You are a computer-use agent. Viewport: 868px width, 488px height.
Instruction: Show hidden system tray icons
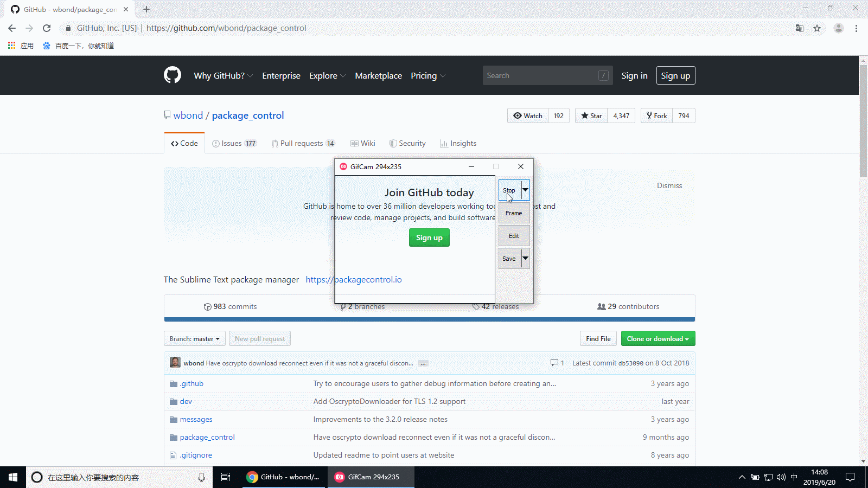(742, 477)
